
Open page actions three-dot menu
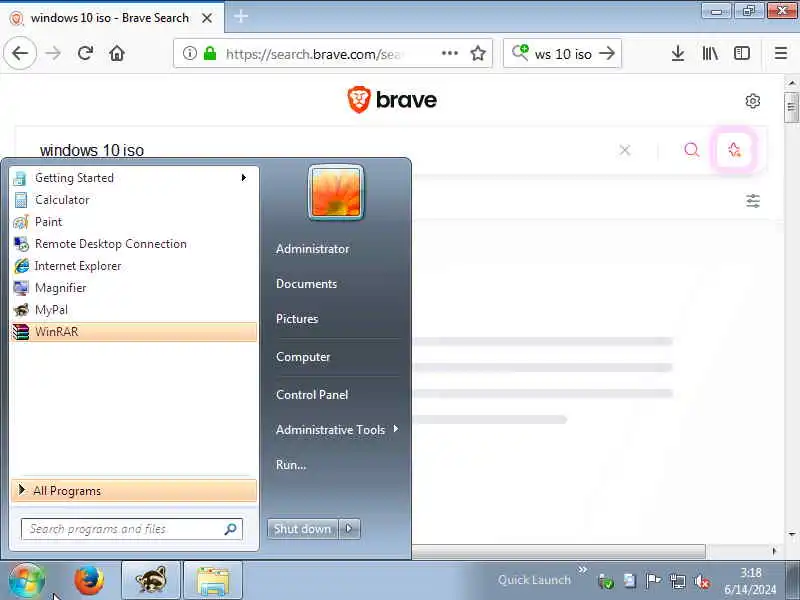pyautogui.click(x=449, y=53)
